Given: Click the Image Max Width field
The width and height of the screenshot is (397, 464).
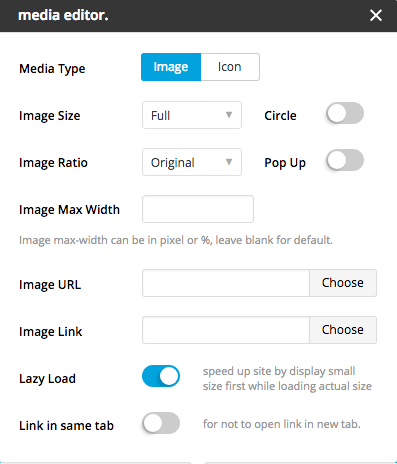Looking at the screenshot, I should coord(198,209).
